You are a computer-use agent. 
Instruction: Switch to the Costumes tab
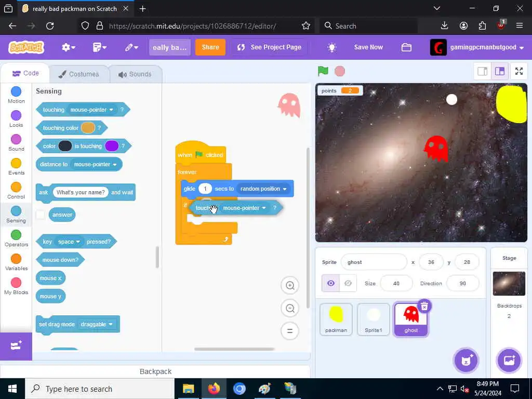click(79, 74)
